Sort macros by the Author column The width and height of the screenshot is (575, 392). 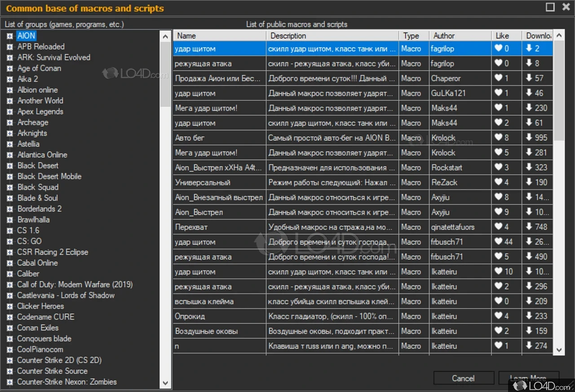460,35
